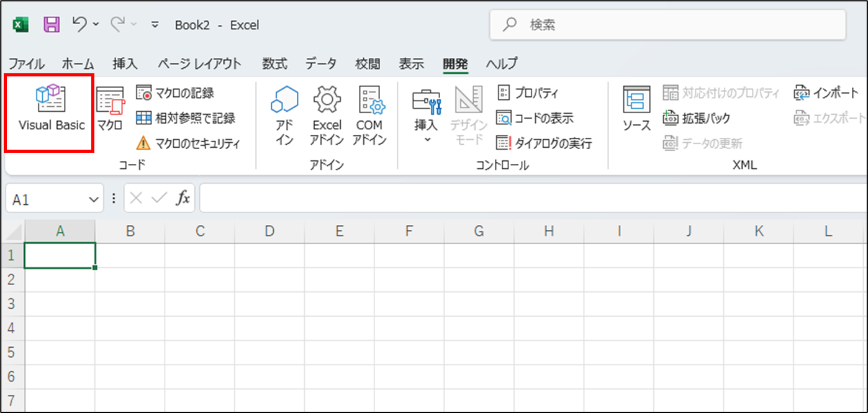Switch to the 挿入 (Insert) ribbon tab
Image resolution: width=868 pixels, height=413 pixels.
coord(125,63)
